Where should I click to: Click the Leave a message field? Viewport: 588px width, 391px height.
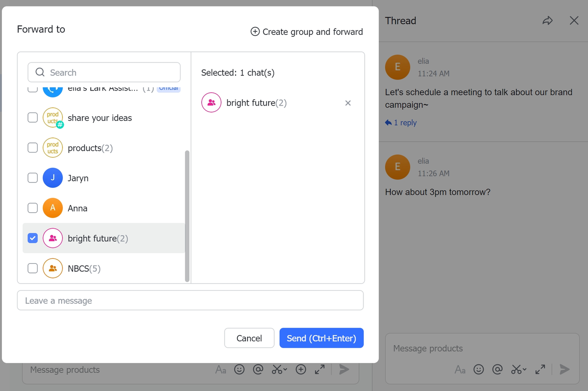pos(190,300)
